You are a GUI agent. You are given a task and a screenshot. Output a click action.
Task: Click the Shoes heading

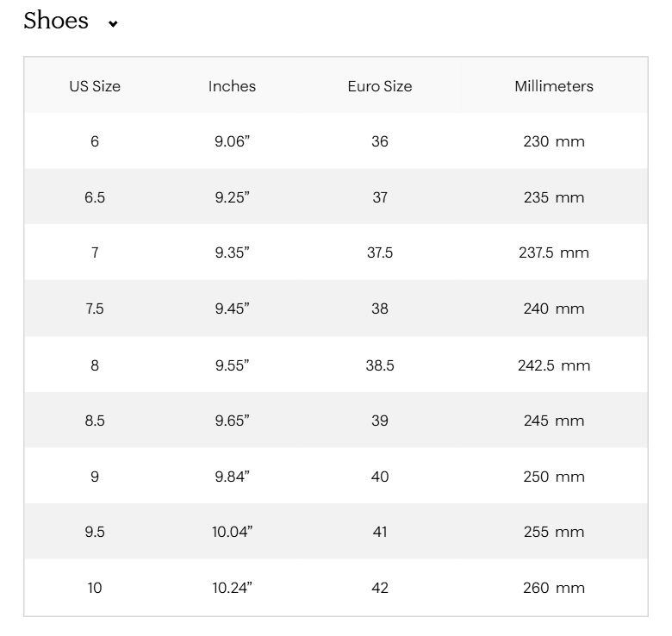point(56,21)
